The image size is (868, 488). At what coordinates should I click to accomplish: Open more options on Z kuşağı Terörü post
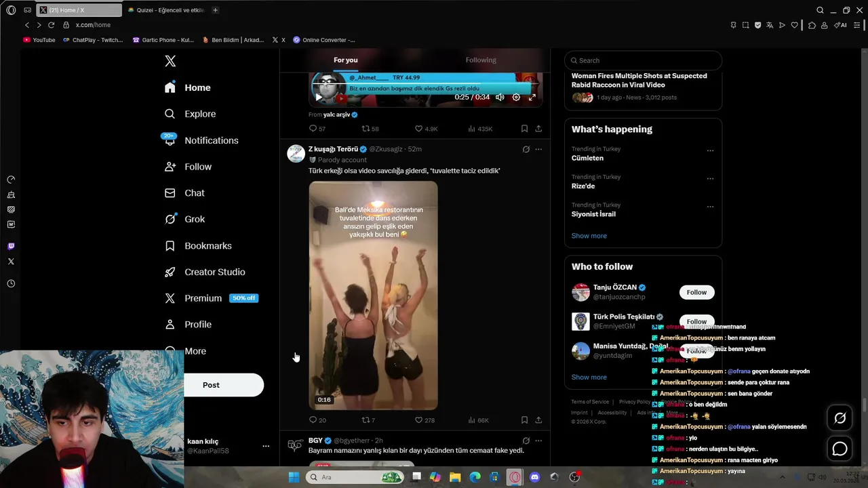(x=538, y=149)
